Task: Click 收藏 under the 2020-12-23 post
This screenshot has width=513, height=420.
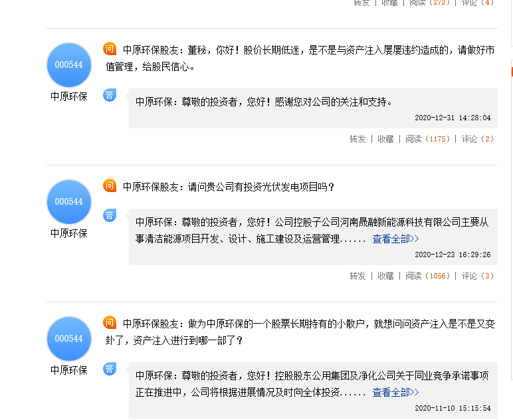Action: pos(385,276)
